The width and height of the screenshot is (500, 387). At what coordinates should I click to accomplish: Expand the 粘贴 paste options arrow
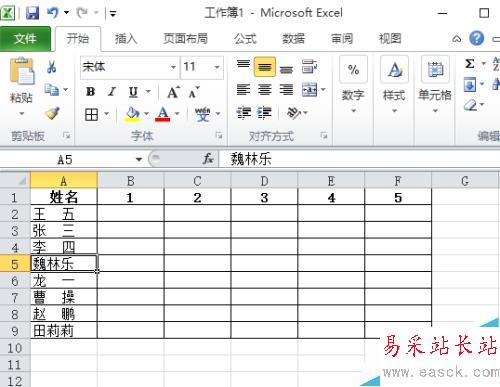point(22,114)
